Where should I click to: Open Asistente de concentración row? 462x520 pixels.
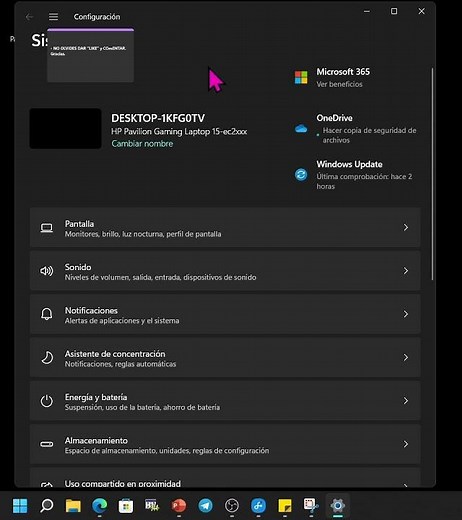point(225,357)
